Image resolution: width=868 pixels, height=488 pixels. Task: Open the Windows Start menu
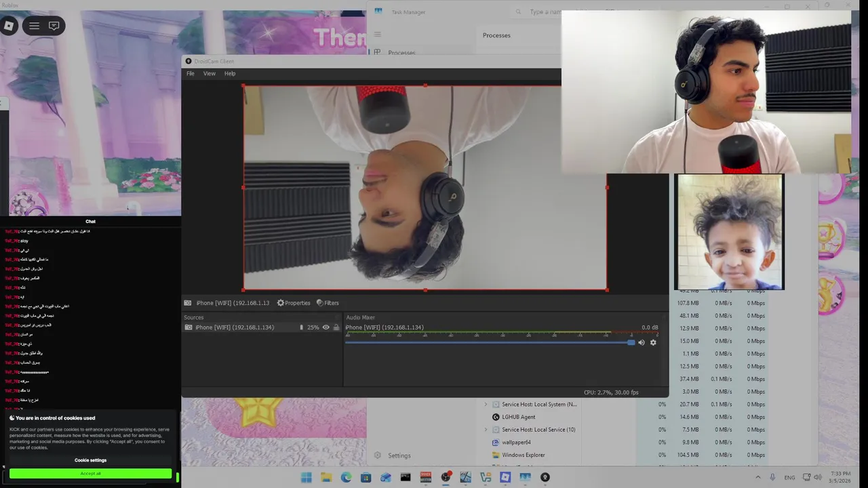(x=307, y=477)
